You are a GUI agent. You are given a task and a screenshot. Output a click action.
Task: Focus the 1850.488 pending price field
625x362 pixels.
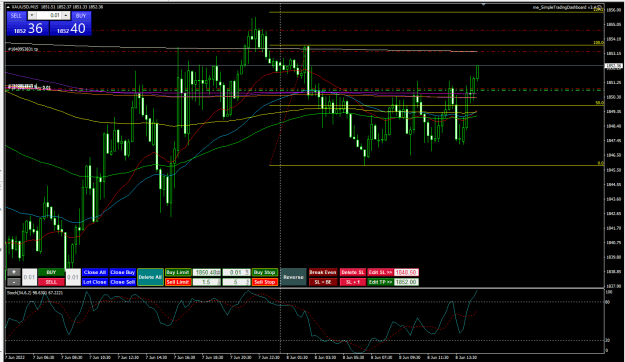[207, 272]
